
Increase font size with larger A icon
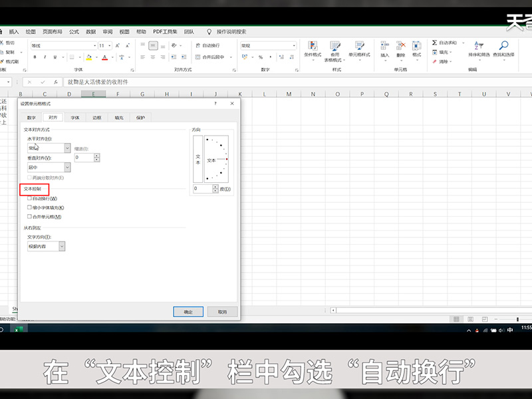pos(118,45)
